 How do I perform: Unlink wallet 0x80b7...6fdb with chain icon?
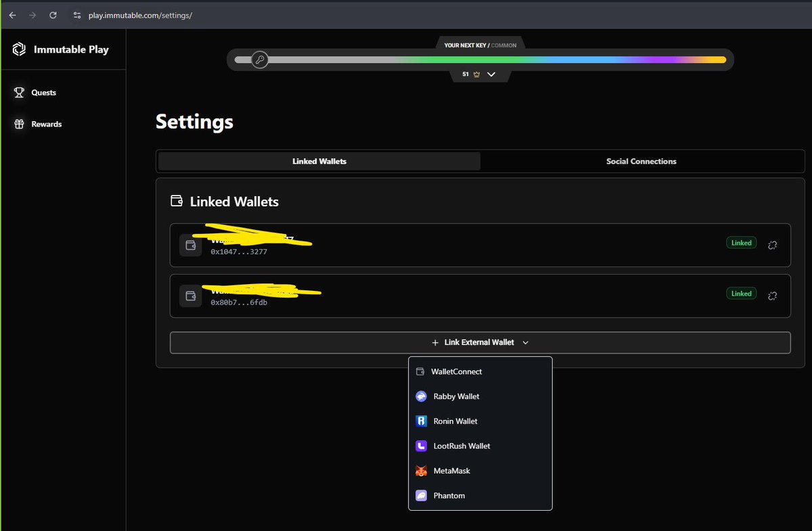point(773,296)
